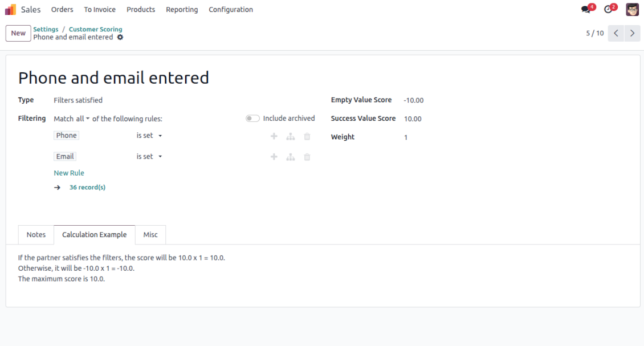Open the activities clock icon
The width and height of the screenshot is (644, 346).
click(608, 10)
